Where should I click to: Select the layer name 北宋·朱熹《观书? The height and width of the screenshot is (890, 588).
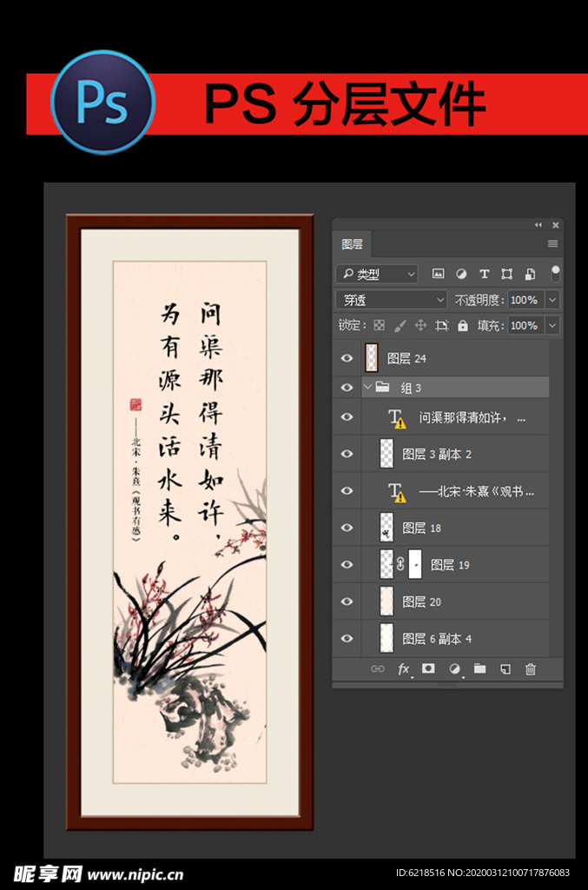point(477,492)
